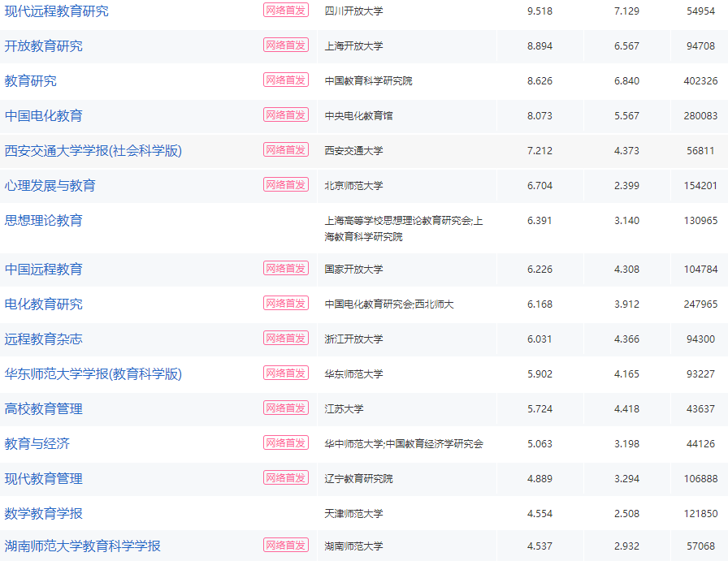Select 网络首发 tag in the 中国电化教育 row
This screenshot has width=728, height=561.
[x=286, y=114]
